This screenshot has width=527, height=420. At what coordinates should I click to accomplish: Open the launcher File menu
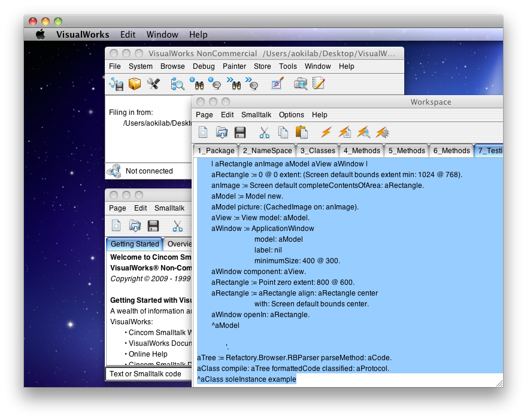pos(114,66)
